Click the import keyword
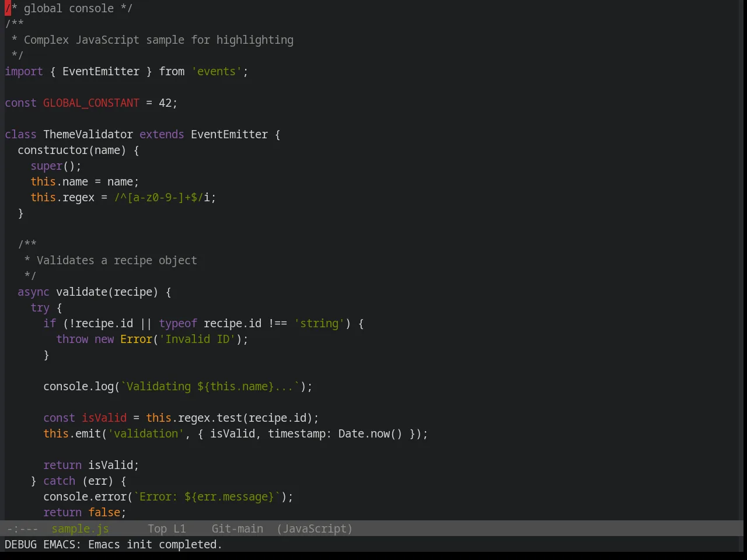This screenshot has height=560, width=747. (24, 71)
